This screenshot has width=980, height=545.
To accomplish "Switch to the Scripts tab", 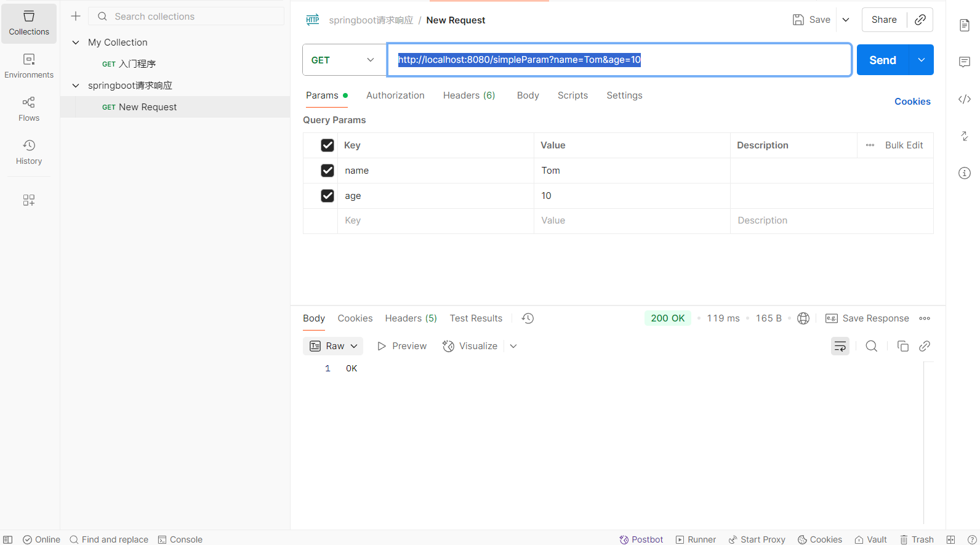I will coord(572,95).
